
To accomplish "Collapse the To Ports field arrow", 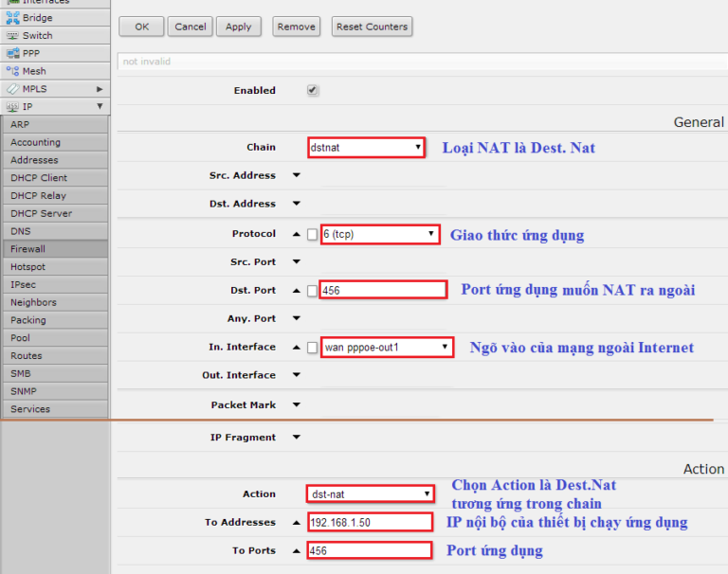I will pyautogui.click(x=296, y=551).
